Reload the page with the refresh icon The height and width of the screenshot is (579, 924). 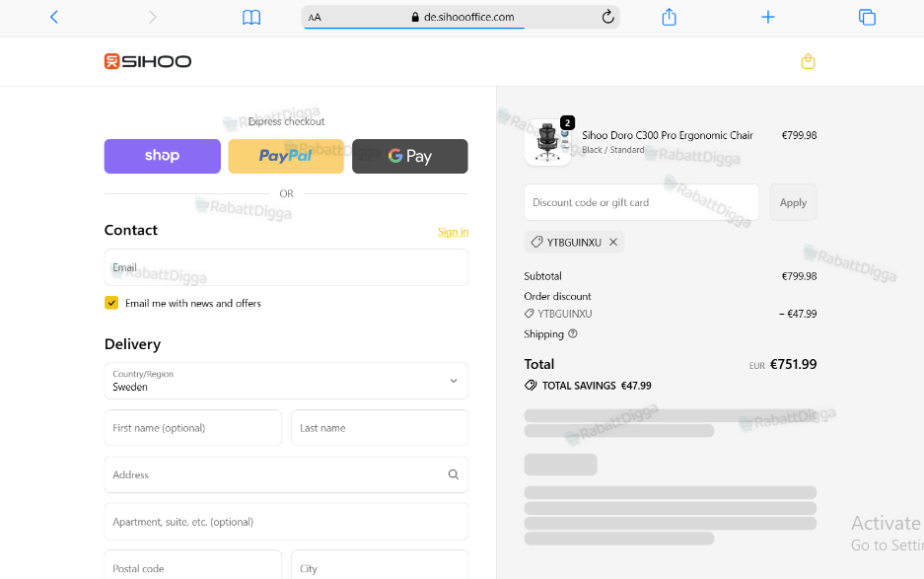pyautogui.click(x=608, y=17)
